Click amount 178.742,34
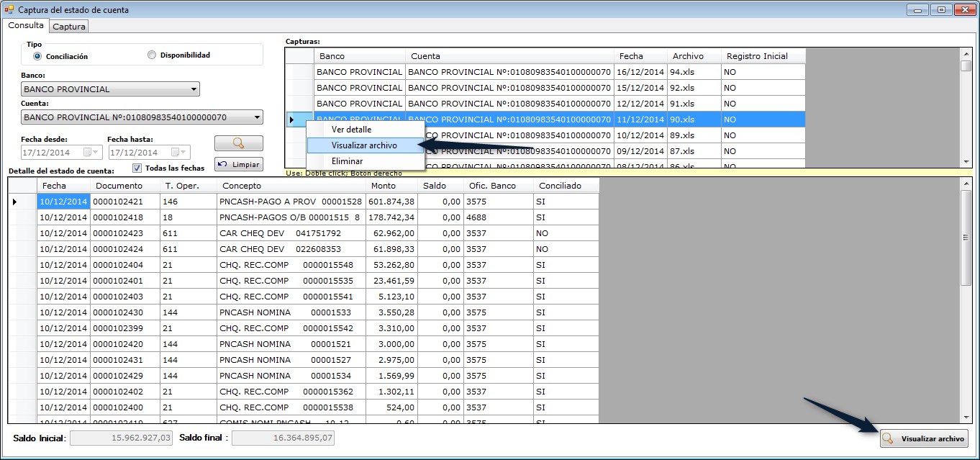980x460 pixels. pos(392,217)
